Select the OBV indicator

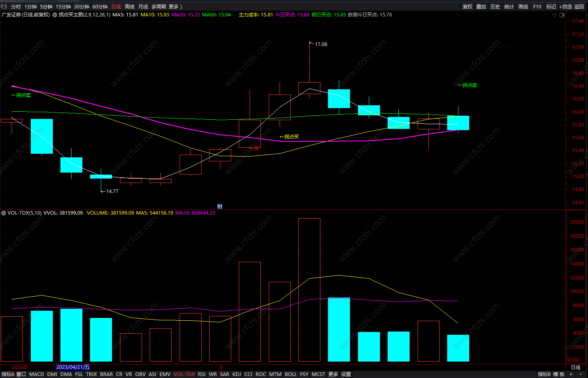point(140,374)
